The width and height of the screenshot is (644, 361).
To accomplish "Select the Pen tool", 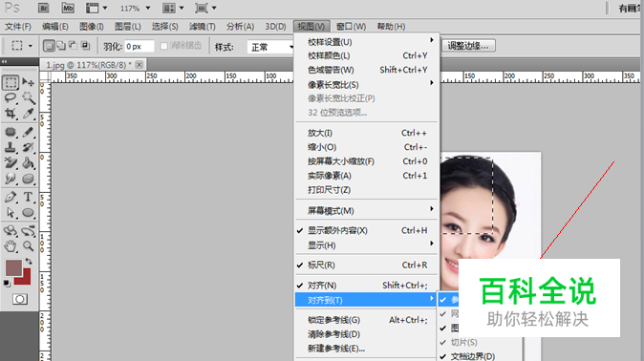I will [x=11, y=197].
